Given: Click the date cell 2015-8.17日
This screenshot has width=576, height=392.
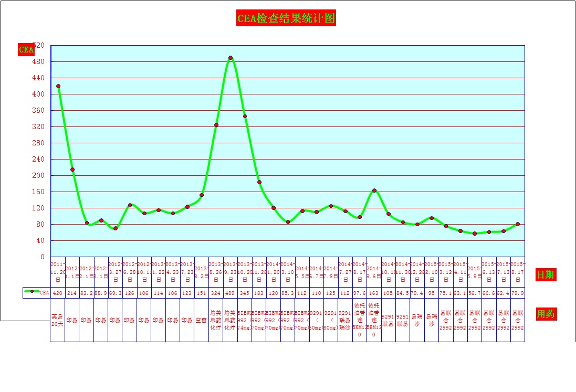Looking at the screenshot, I should point(518,272).
